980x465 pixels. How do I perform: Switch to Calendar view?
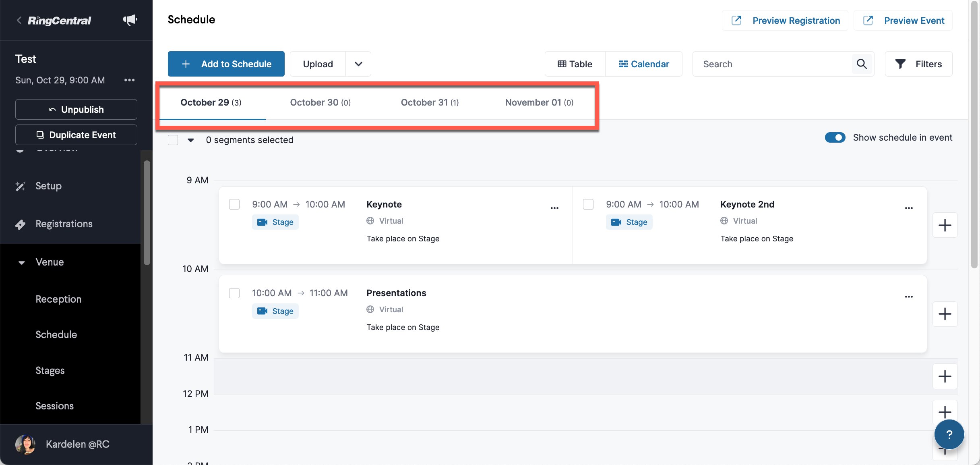pyautogui.click(x=644, y=64)
